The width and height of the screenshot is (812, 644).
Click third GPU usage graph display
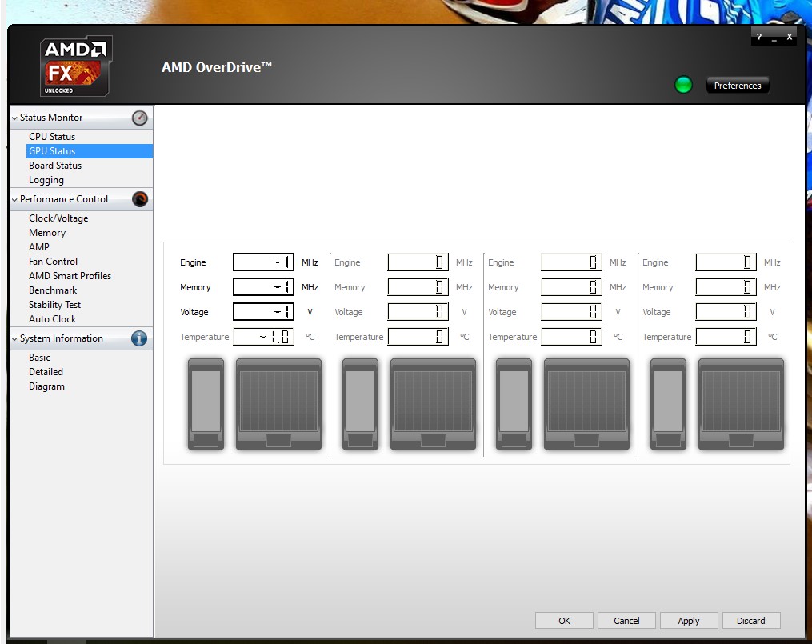pyautogui.click(x=586, y=404)
